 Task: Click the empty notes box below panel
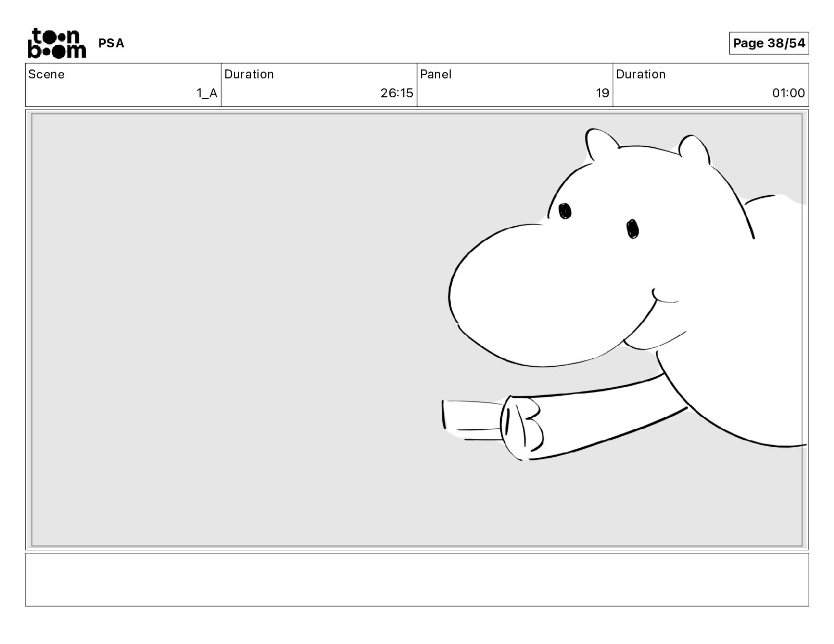(417, 579)
